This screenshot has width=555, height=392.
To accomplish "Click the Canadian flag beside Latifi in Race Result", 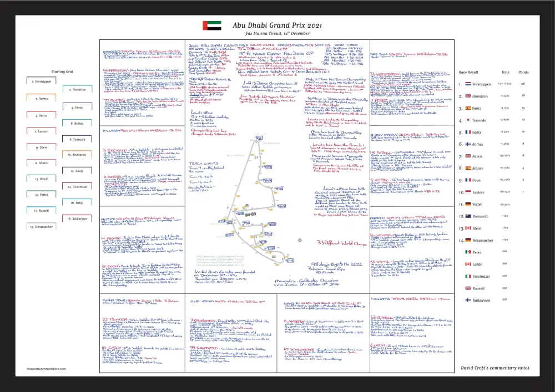I will point(468,264).
